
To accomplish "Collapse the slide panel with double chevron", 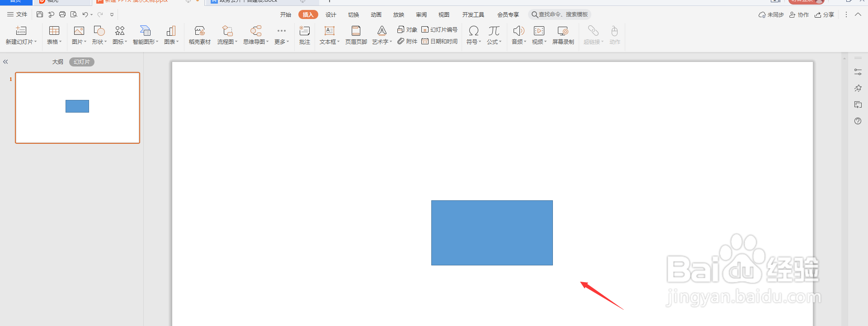I will coord(5,62).
